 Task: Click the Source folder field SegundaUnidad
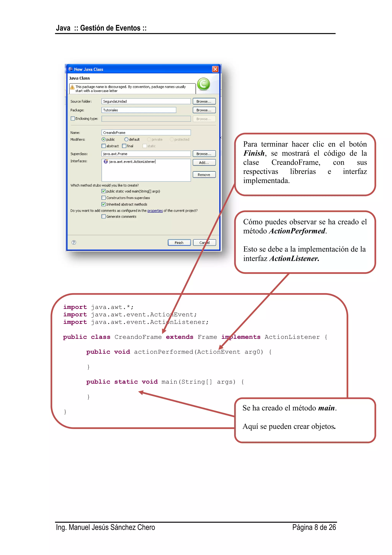pos(146,101)
